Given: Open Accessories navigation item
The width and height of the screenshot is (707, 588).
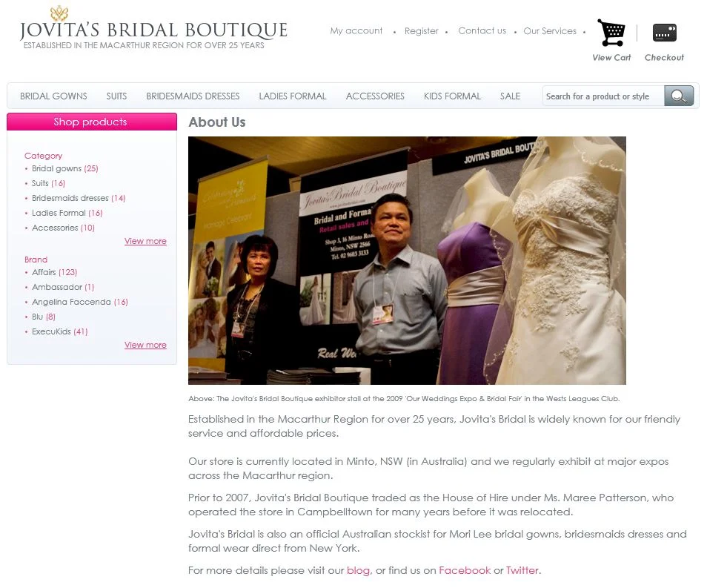Looking at the screenshot, I should [x=375, y=96].
